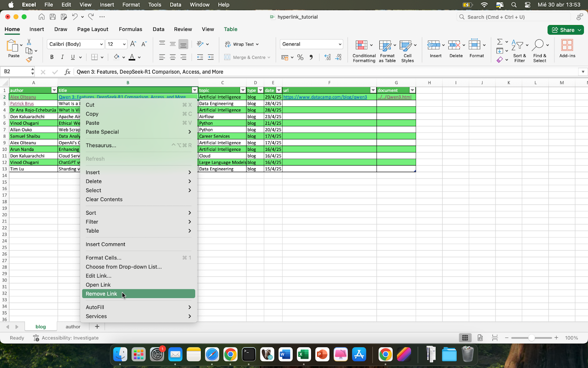Expand the Paste Special submenu
This screenshot has width=588, height=368.
click(x=139, y=132)
